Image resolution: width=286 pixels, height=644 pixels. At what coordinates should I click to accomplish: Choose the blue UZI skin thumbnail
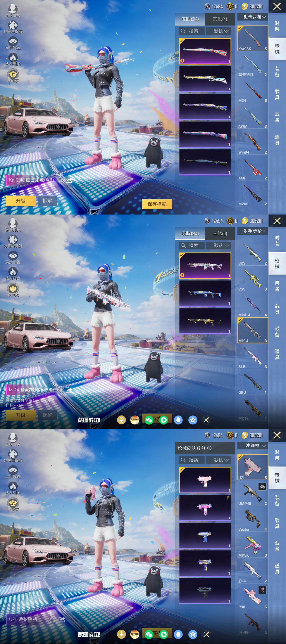[x=205, y=535]
